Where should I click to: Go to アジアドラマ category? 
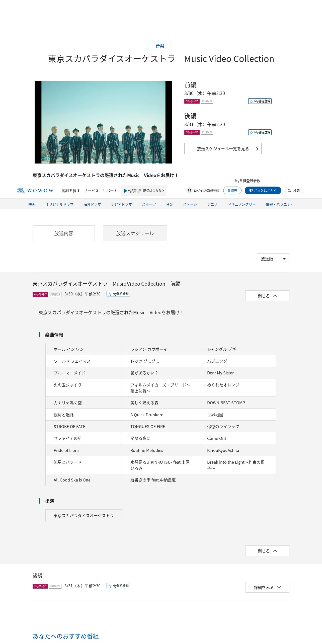click(x=121, y=204)
